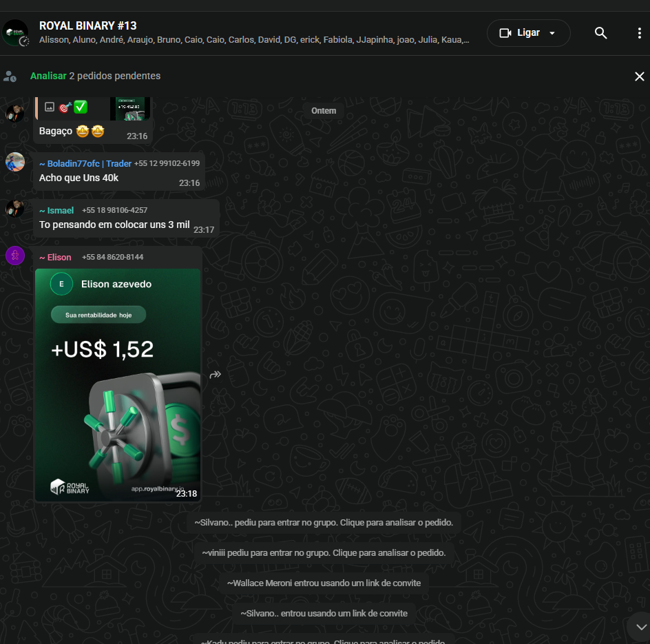Click Analisar pending requests link
Screen dimensions: 650x644
tap(48, 76)
